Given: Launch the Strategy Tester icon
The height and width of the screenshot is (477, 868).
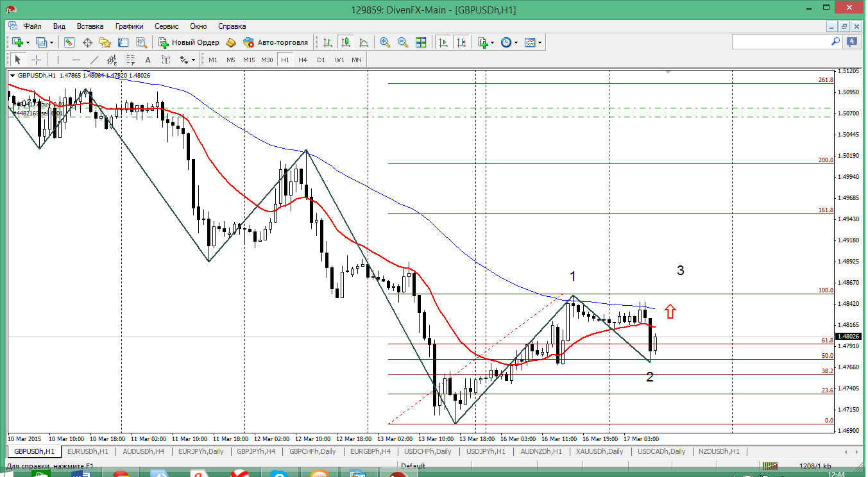Looking at the screenshot, I should coord(142,42).
